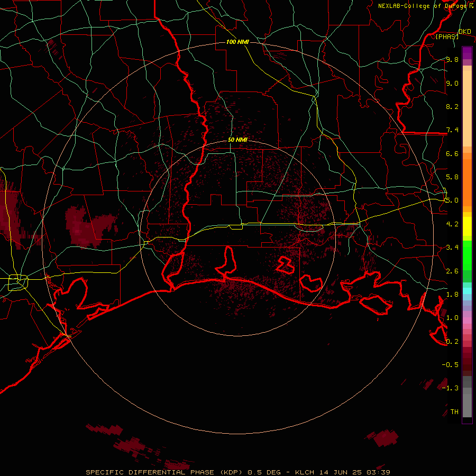Click the 9.8 value on the color scale
This screenshot has width=476, height=476.
coord(452,59)
